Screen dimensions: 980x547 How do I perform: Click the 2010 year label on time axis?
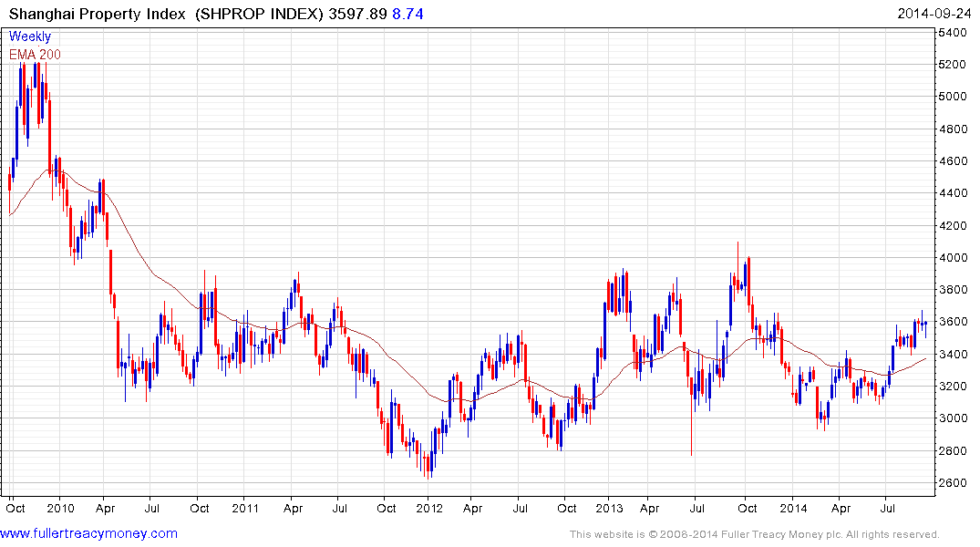coord(61,508)
